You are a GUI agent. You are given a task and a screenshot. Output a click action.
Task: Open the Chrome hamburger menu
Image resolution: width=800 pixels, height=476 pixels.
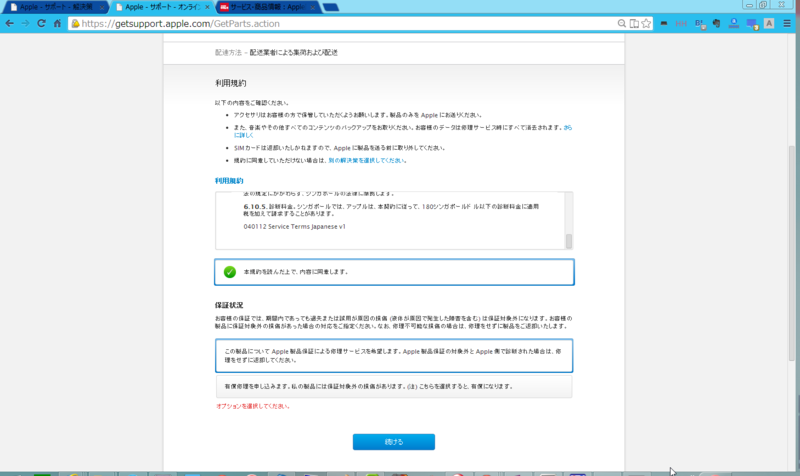pyautogui.click(x=787, y=23)
